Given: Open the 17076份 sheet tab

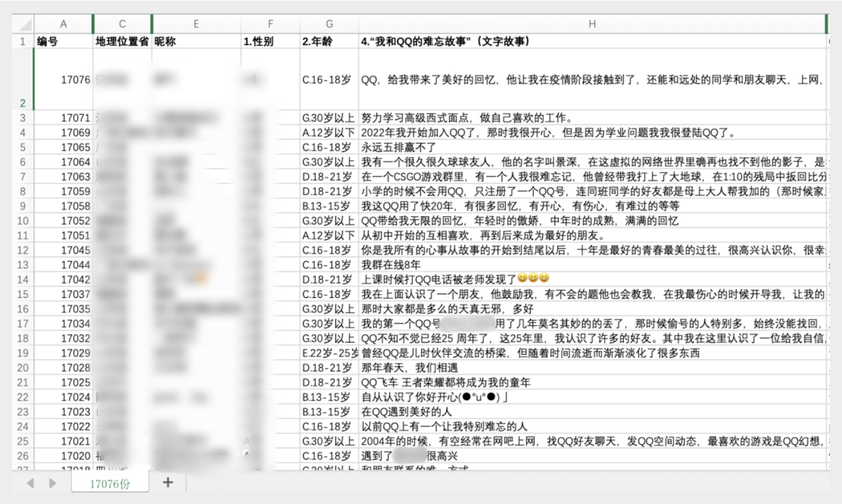Looking at the screenshot, I should [x=110, y=483].
